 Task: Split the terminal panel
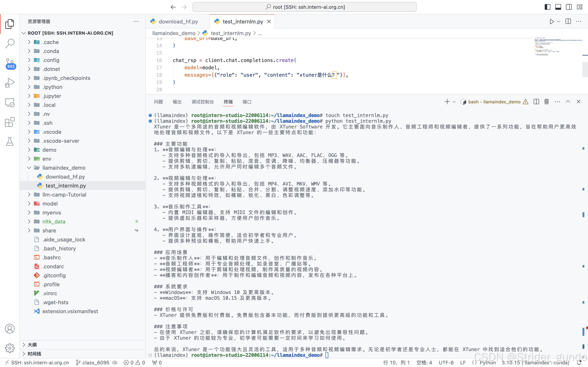click(536, 102)
